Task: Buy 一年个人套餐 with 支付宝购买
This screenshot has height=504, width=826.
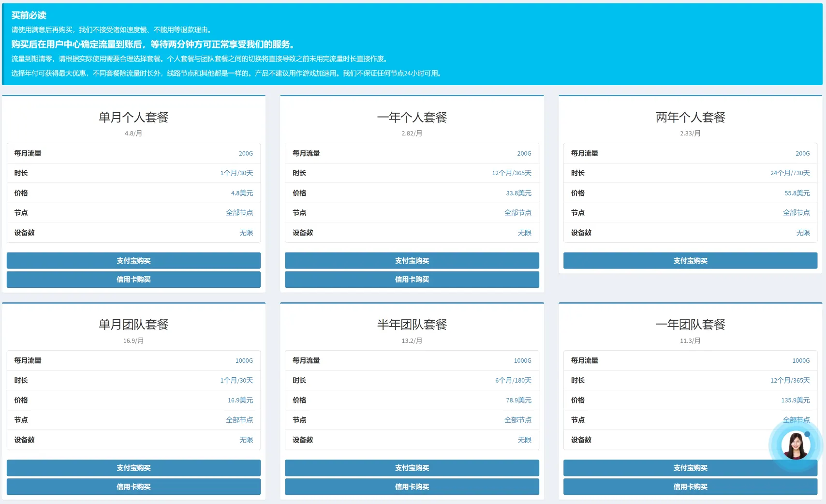Action: pos(412,261)
